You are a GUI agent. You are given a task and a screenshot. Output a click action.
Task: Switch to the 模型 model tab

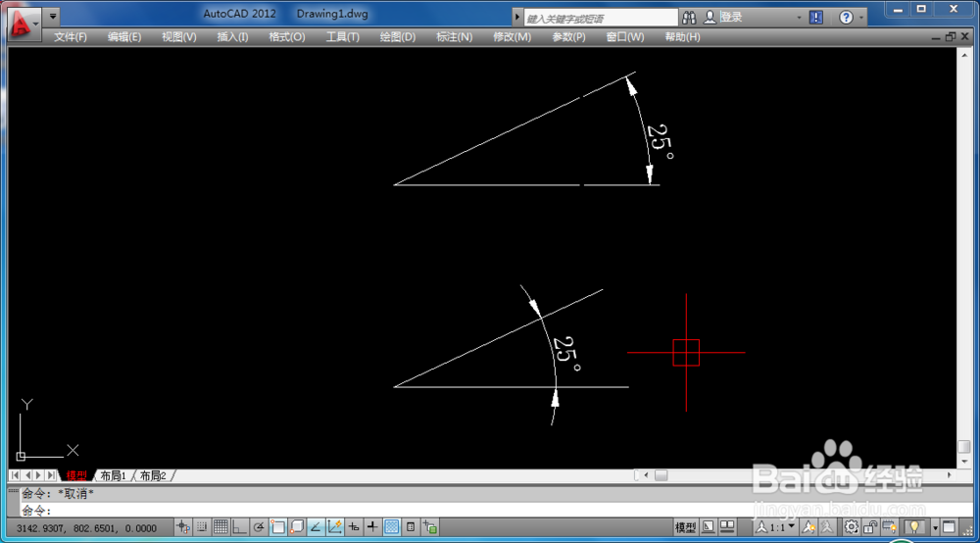[x=76, y=475]
